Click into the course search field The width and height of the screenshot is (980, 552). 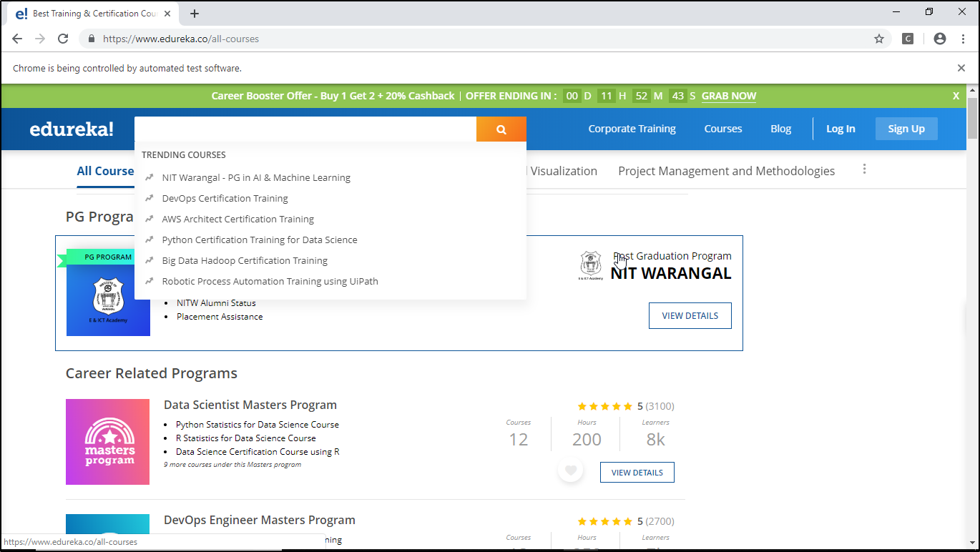click(x=305, y=129)
